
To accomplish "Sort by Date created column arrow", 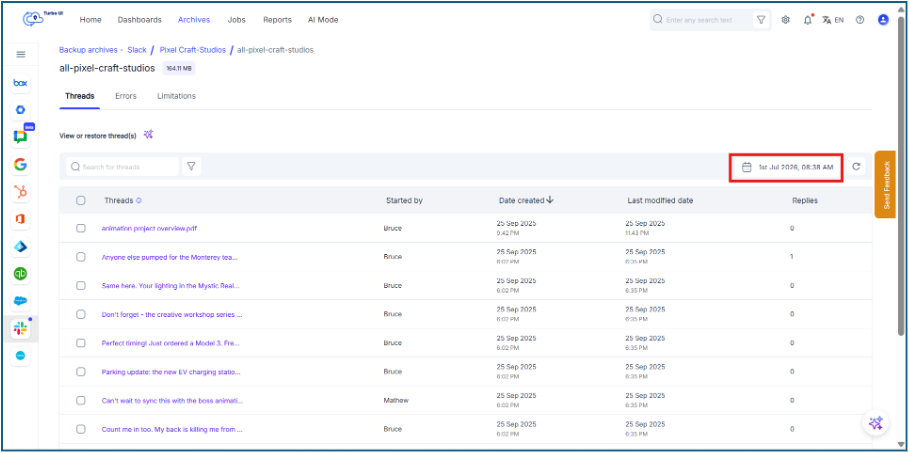I will (x=550, y=200).
